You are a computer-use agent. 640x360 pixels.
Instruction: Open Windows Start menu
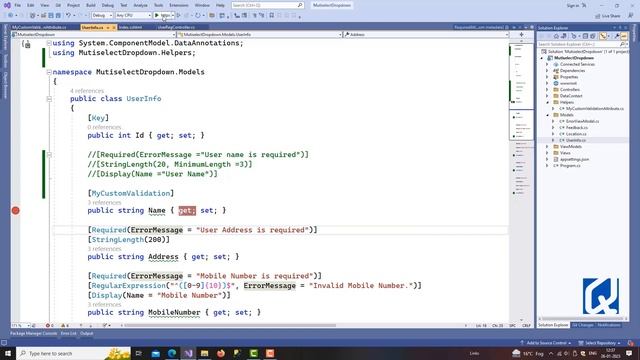tap(7, 353)
